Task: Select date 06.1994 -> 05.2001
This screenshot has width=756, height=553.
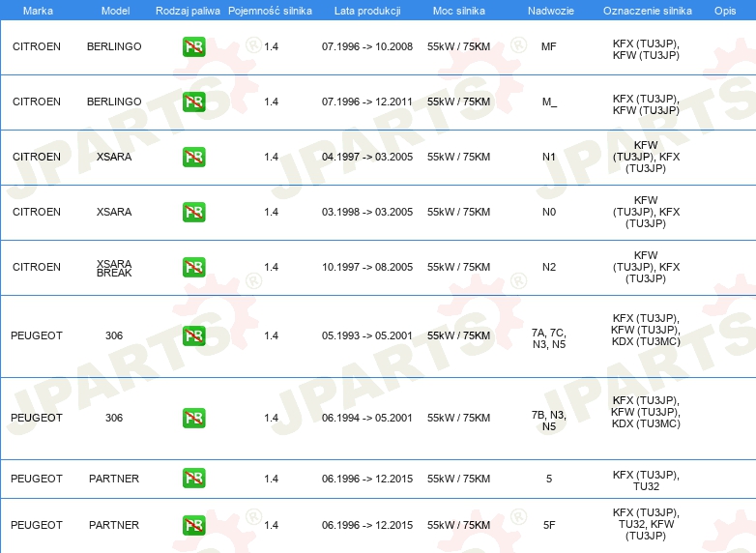Action: (x=367, y=418)
